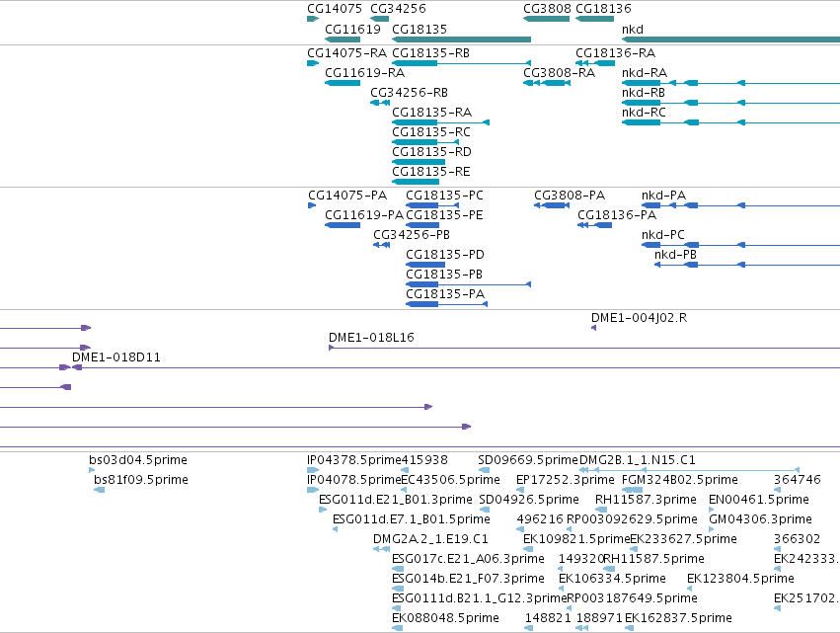Screen dimensions: 840x633
Task: Select the RH11587.3prime EST label
Action: [x=646, y=500]
